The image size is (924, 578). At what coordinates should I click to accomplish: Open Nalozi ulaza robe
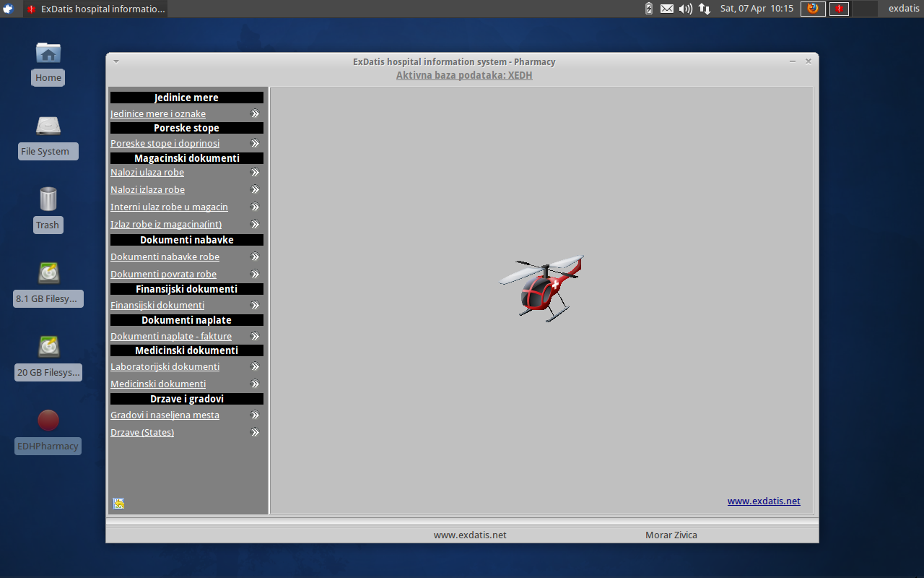pyautogui.click(x=147, y=172)
